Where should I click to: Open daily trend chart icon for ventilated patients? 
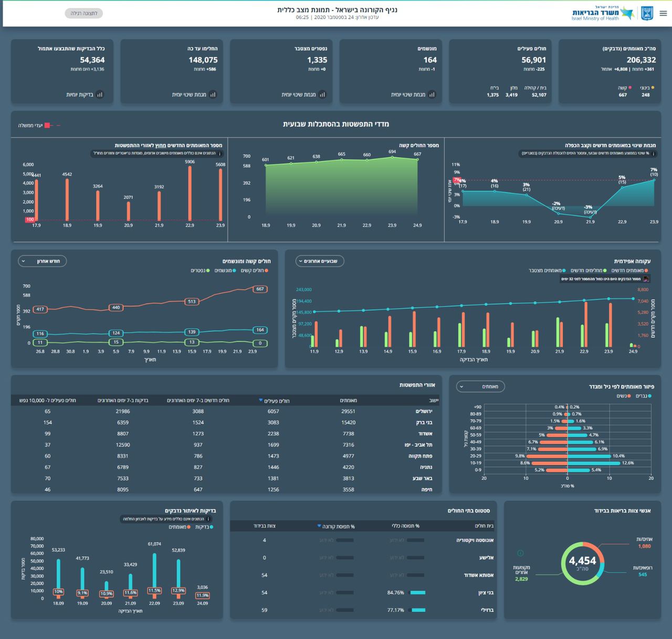[x=432, y=95]
